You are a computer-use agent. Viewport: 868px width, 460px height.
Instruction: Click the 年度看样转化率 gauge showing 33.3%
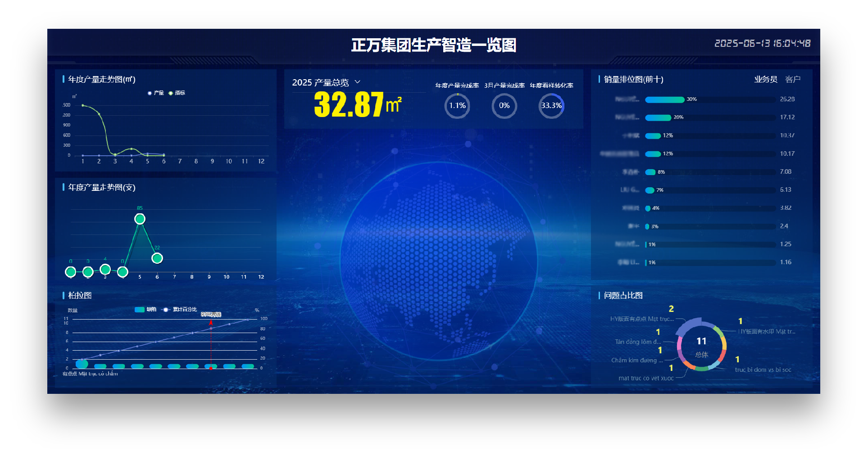(x=551, y=106)
